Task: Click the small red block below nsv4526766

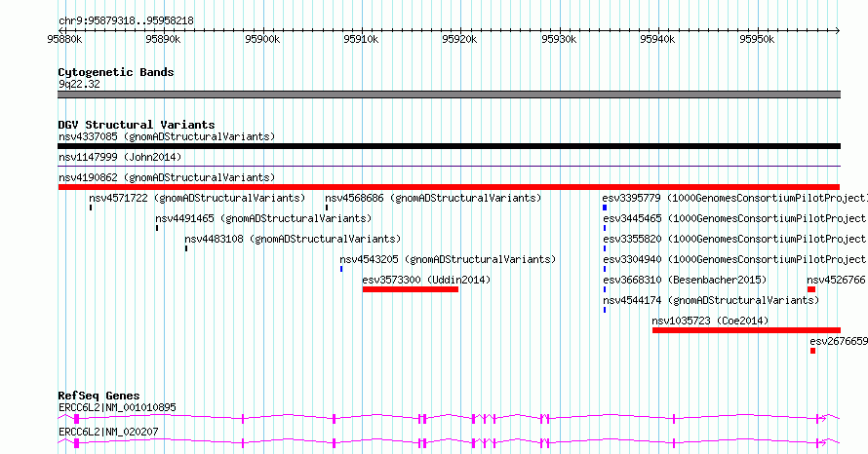Action: (811, 289)
